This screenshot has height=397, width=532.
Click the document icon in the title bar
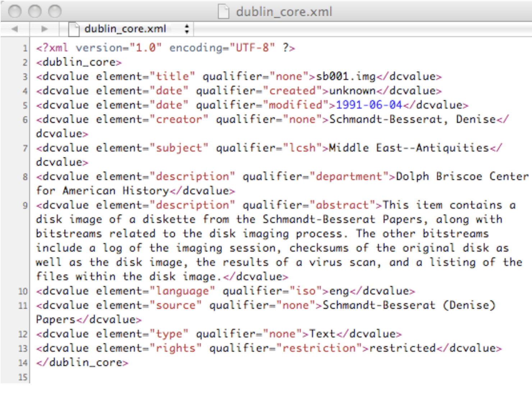coord(224,11)
